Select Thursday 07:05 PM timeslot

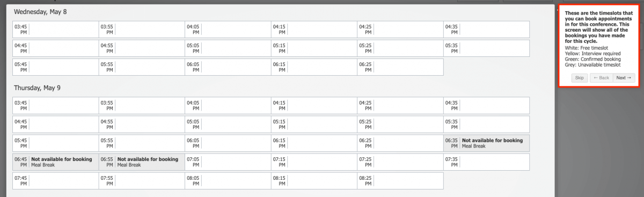pyautogui.click(x=228, y=162)
